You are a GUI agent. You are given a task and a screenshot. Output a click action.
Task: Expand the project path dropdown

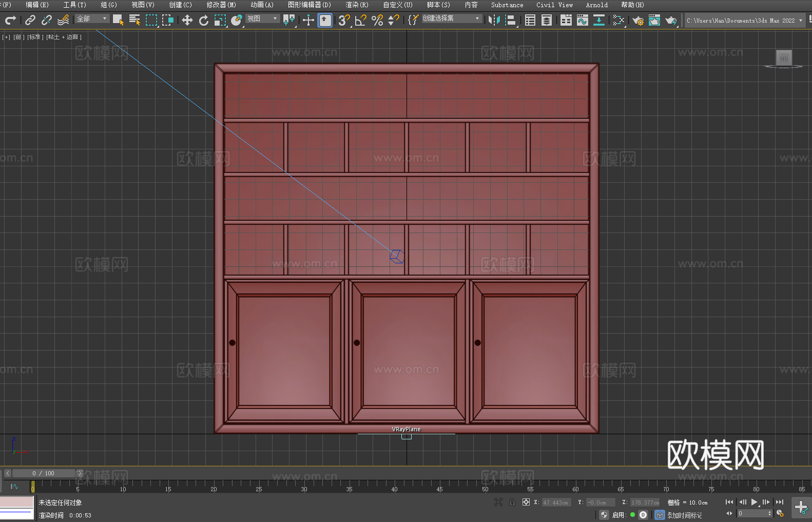pyautogui.click(x=800, y=21)
